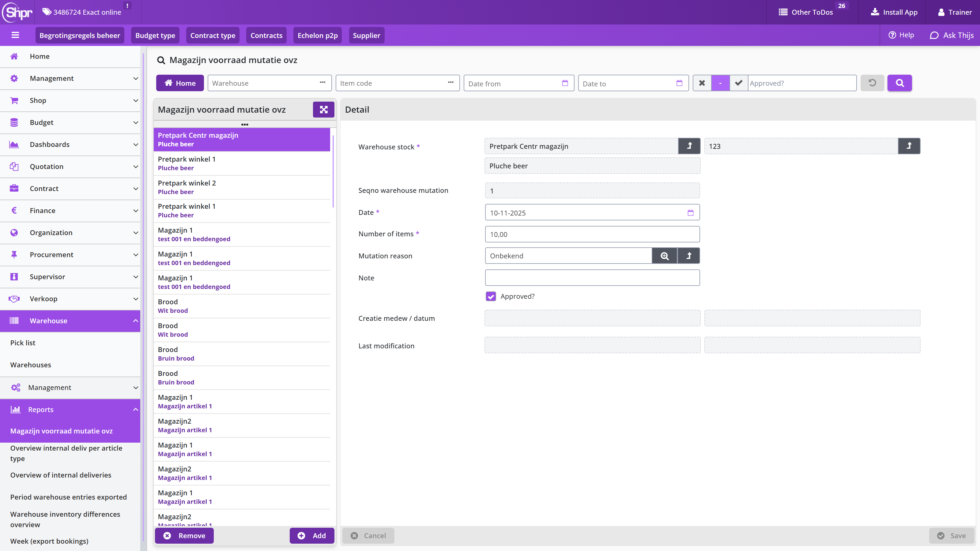Expand the Shop sidebar section
Screen dimensions: 980x551
pyautogui.click(x=70, y=100)
